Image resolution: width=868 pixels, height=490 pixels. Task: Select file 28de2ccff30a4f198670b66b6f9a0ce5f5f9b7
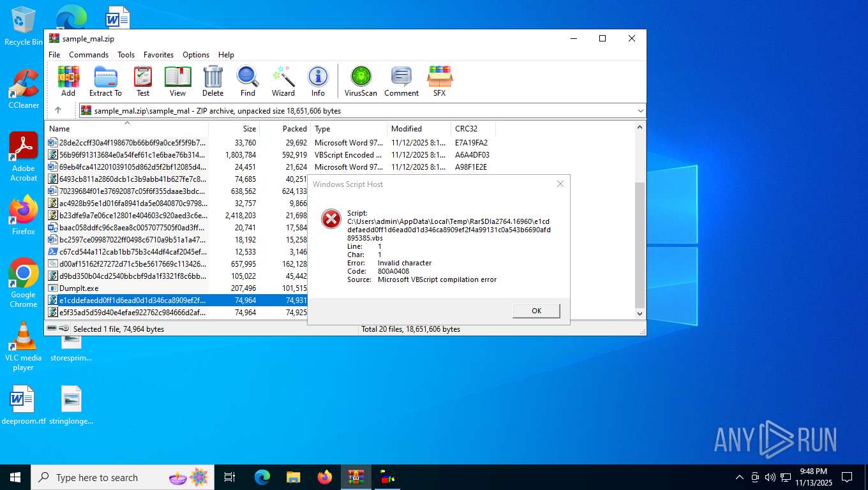(127, 143)
